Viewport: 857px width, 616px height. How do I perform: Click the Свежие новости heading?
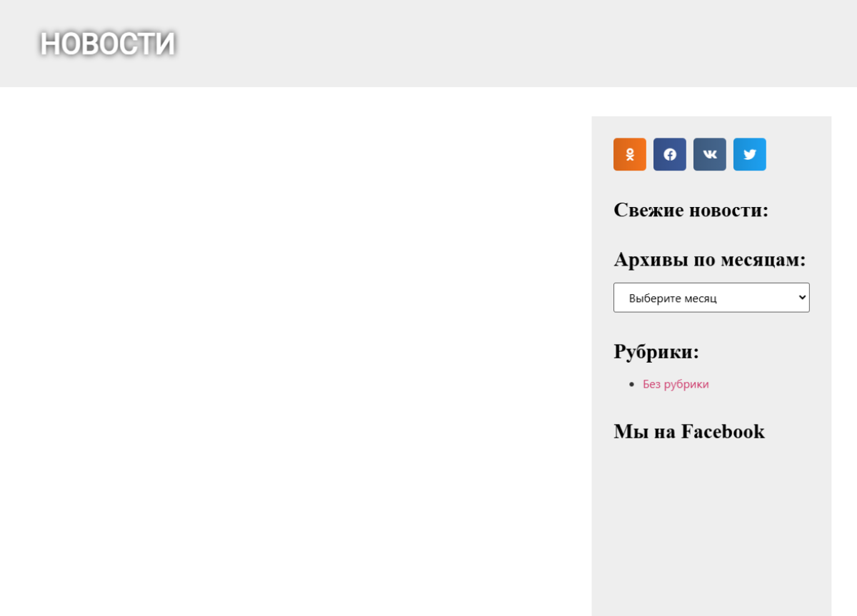[691, 210]
